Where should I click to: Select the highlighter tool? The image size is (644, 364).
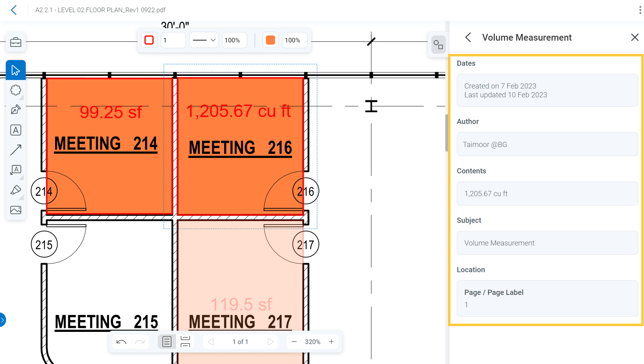click(x=15, y=190)
